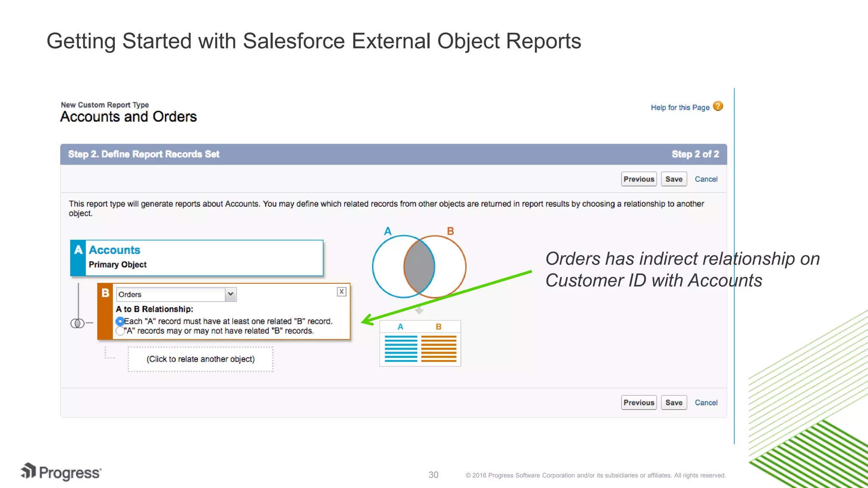Click the 'Step 2 of 2' indicator
868x488 pixels.
click(695, 154)
